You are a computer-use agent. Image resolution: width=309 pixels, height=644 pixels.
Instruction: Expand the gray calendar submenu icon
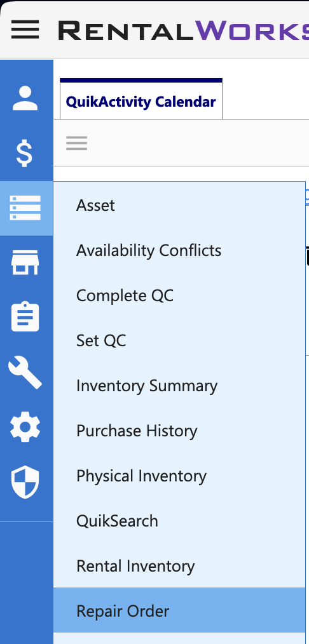point(76,143)
